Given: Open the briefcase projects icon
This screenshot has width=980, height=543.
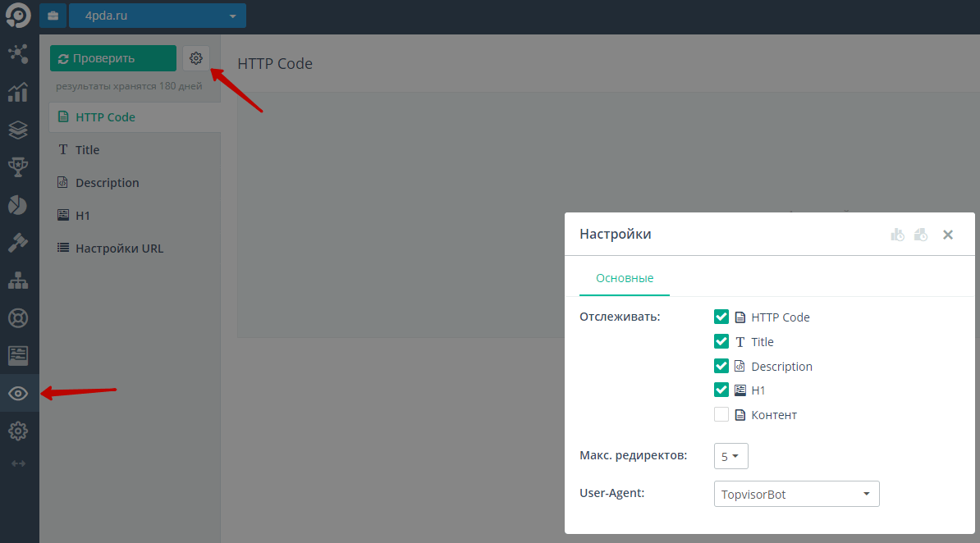Looking at the screenshot, I should tap(53, 16).
